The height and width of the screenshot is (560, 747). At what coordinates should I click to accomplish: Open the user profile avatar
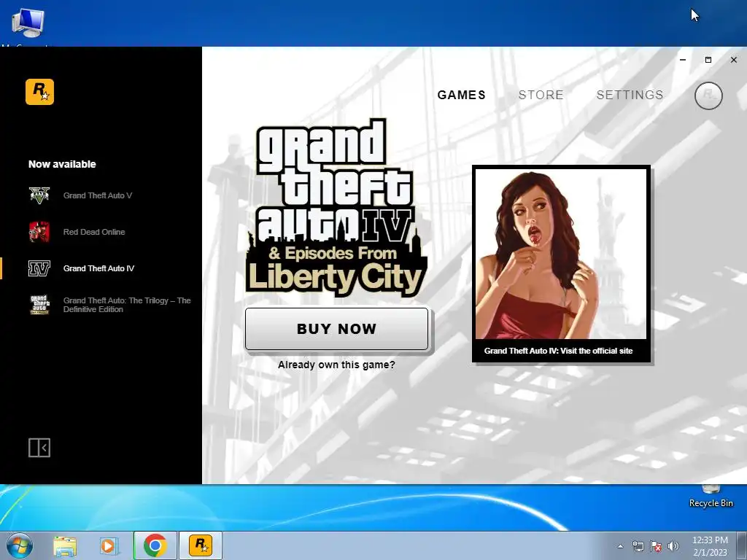(708, 96)
